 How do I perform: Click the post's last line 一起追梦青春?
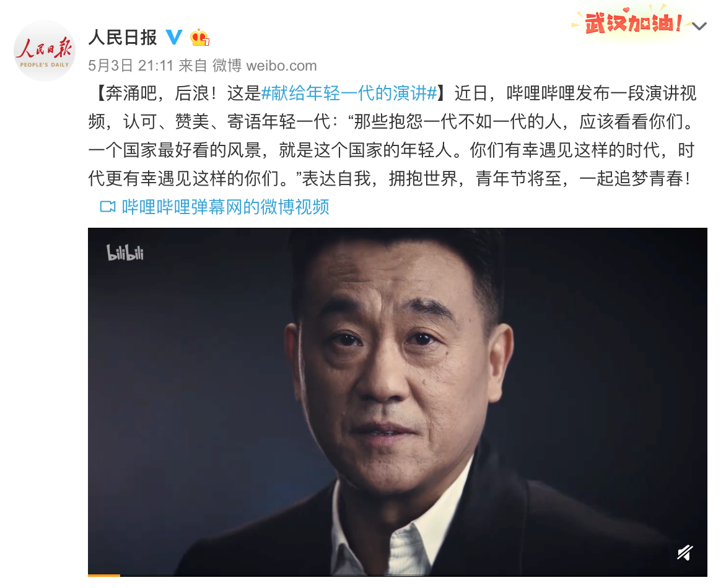tap(636, 179)
